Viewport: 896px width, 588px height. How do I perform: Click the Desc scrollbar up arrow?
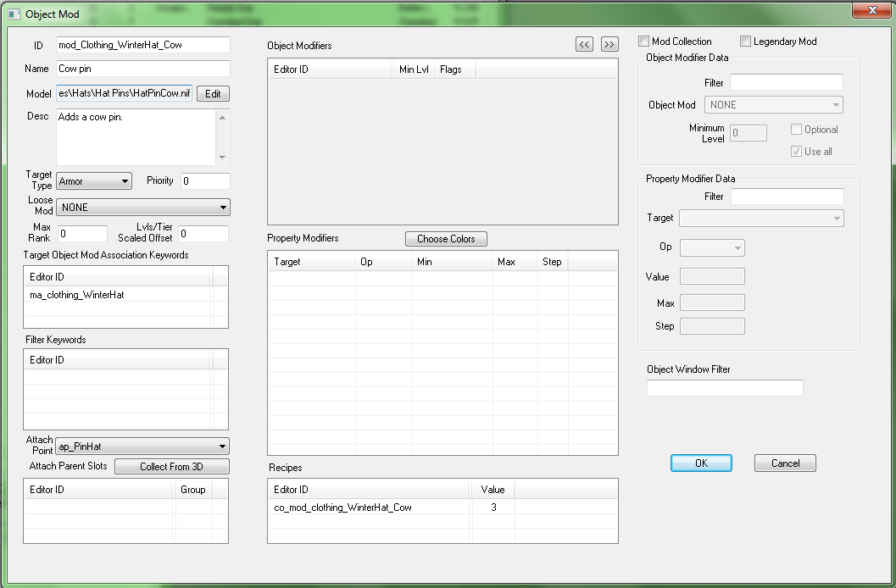223,117
